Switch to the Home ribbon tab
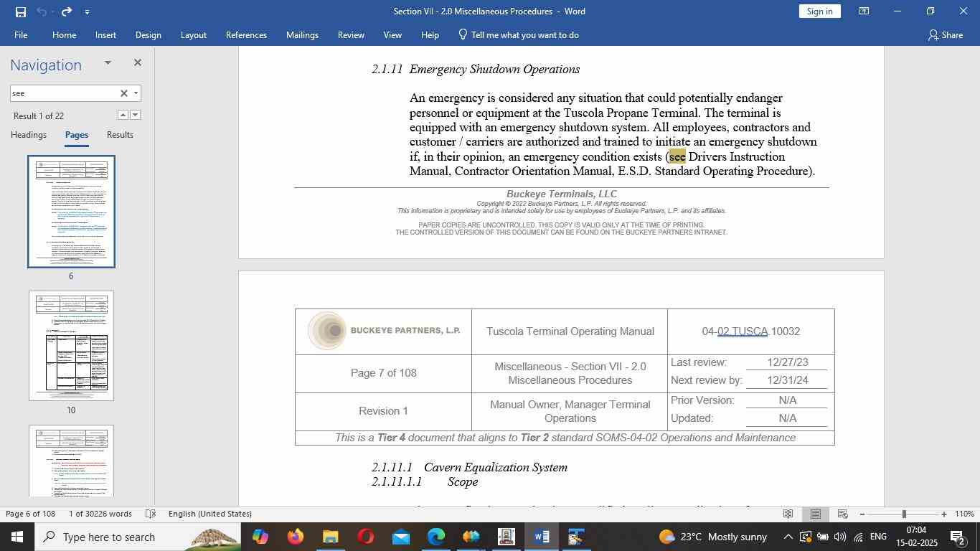This screenshot has height=551, width=980. click(64, 34)
